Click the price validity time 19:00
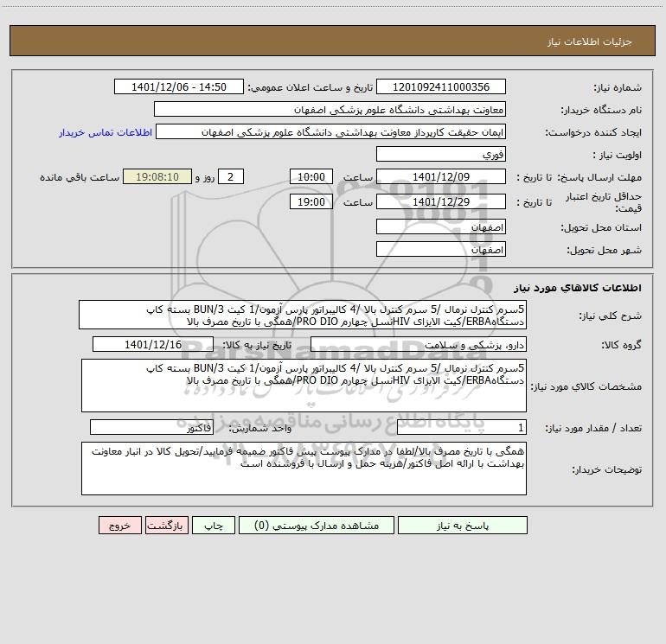 (311, 201)
